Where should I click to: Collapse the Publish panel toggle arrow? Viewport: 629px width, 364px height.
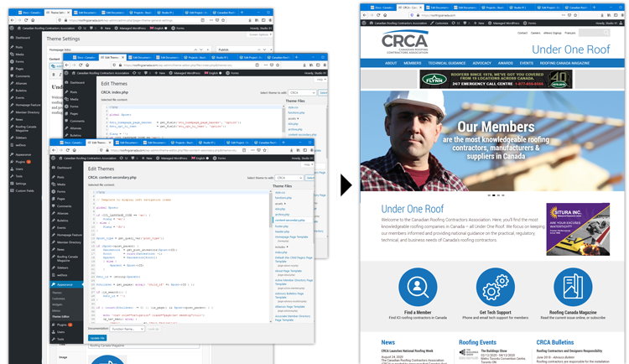tap(271, 49)
